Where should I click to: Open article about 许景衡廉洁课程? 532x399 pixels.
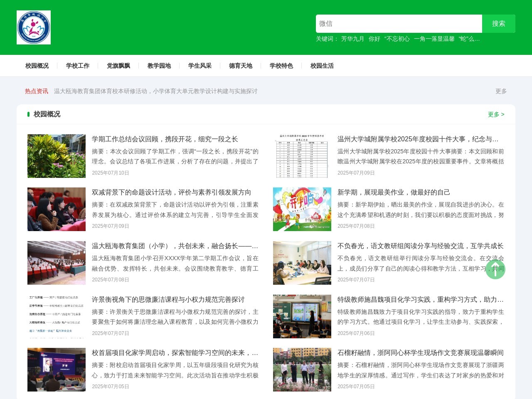pyautogui.click(x=168, y=299)
